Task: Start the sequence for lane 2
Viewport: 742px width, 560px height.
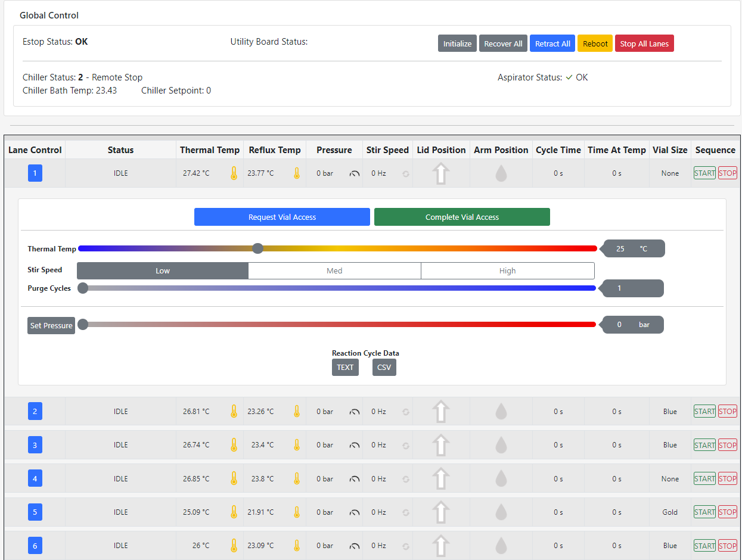Action: tap(704, 411)
